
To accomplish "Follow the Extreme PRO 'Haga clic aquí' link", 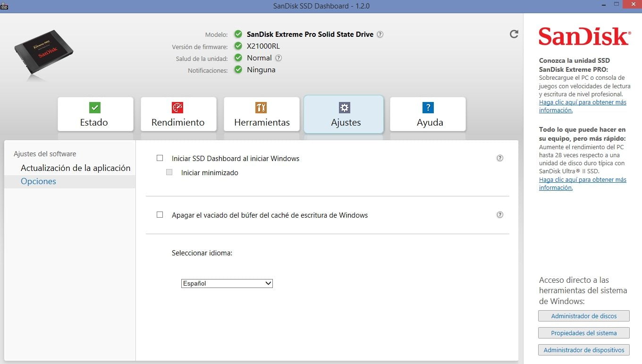I will (583, 106).
